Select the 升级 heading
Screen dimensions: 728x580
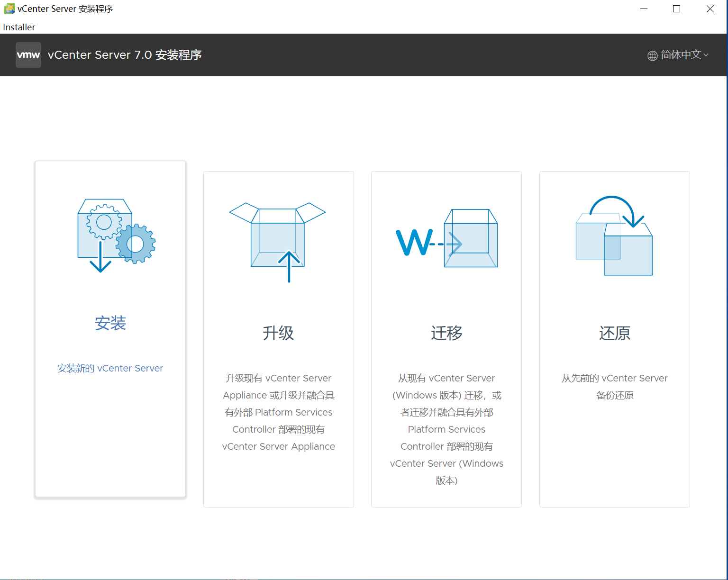[x=279, y=333]
